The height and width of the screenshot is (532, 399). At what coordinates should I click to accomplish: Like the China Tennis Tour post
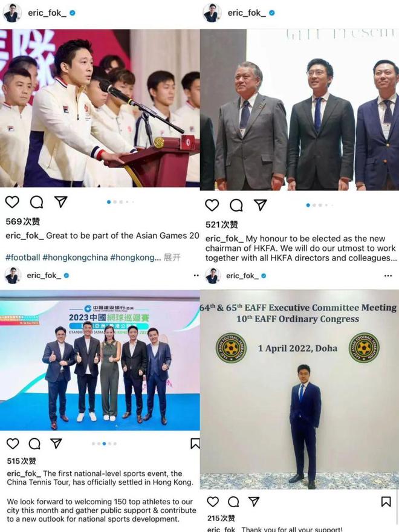[x=13, y=444]
